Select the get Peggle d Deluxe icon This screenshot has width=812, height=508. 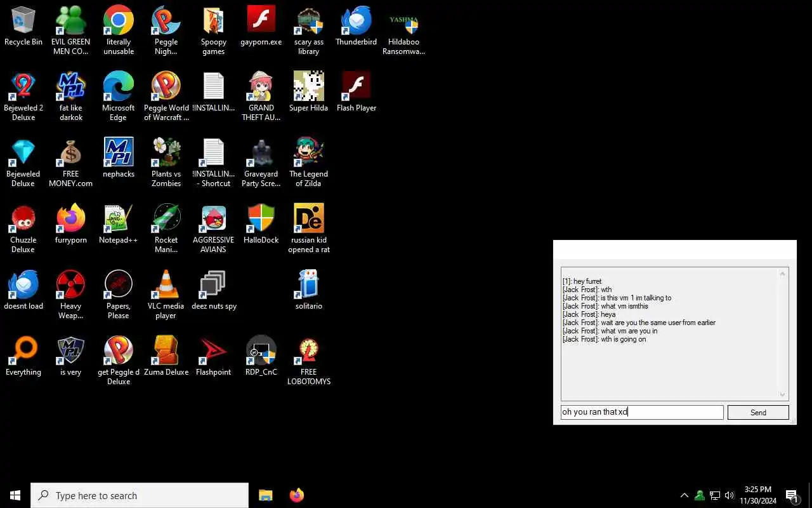[x=119, y=351]
